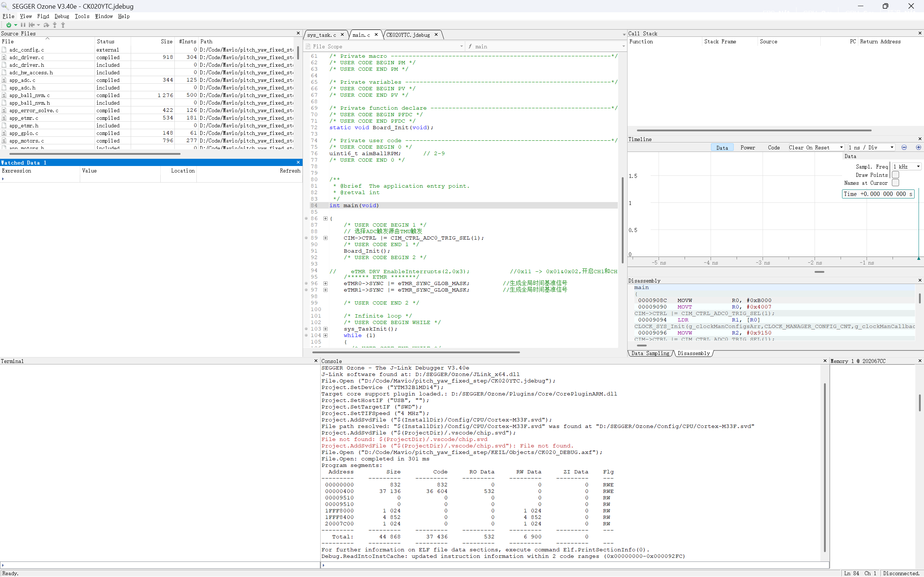Open the main function selector dropdown
The height and width of the screenshot is (577, 924).
[546, 47]
